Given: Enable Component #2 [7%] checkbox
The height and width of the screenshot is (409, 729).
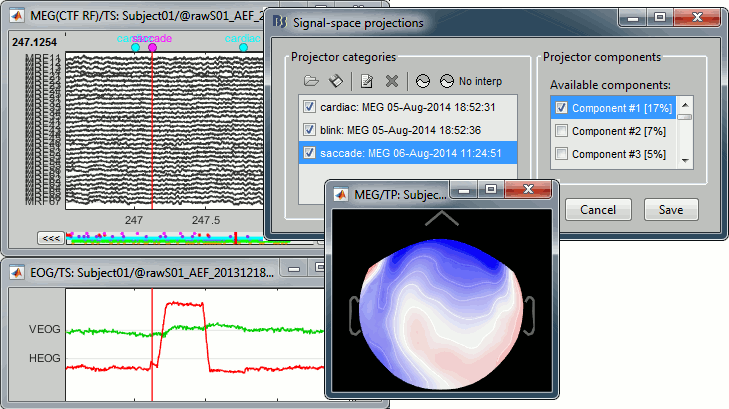Looking at the screenshot, I should [x=561, y=130].
